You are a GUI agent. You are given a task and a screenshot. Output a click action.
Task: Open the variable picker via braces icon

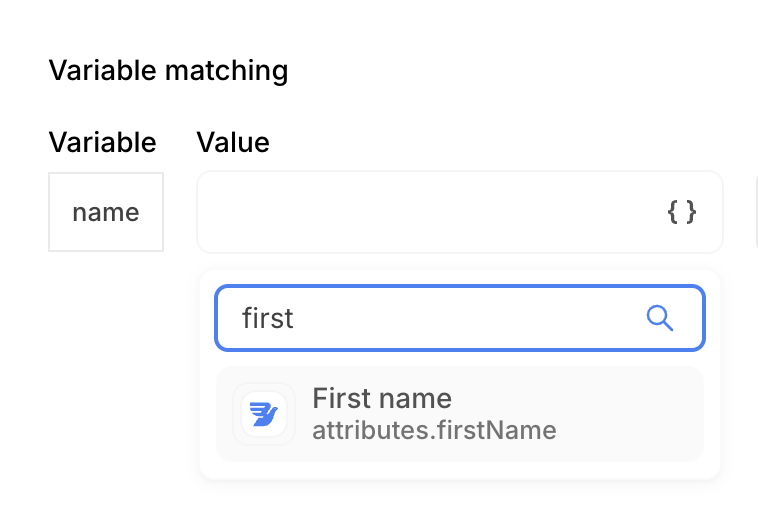[x=681, y=212]
